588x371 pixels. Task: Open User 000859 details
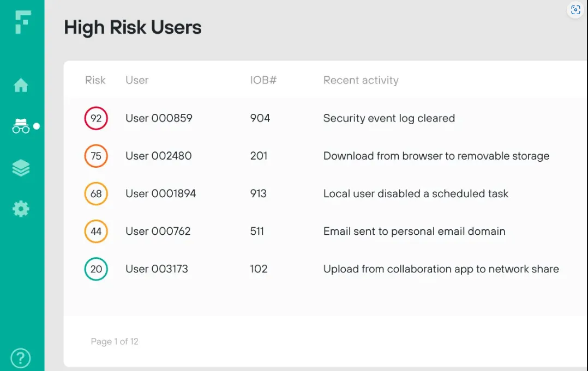(159, 118)
